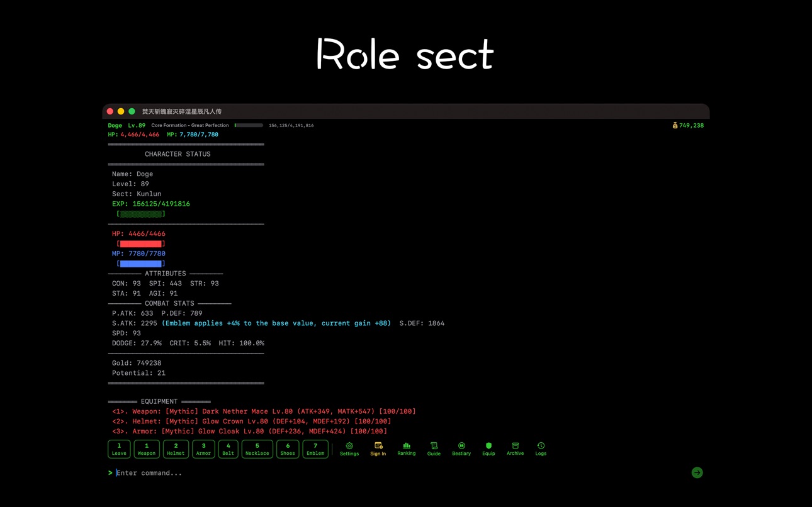Click the red HP bar
Image resolution: width=812 pixels, height=507 pixels.
(x=141, y=243)
